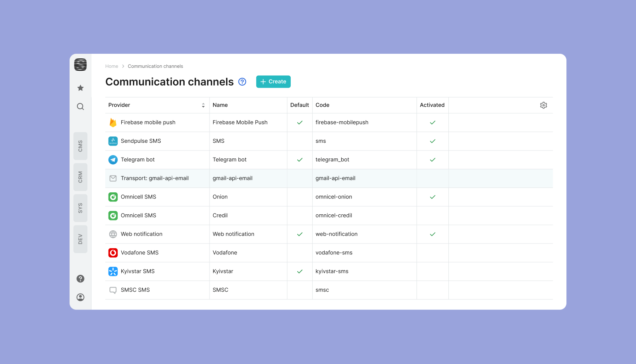
Task: Toggle Default checkmark for Firebase Mobile Push
Action: point(300,122)
